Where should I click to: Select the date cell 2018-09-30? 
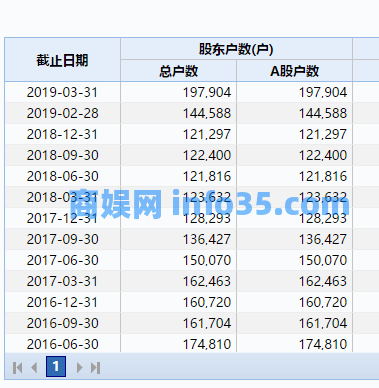(x=62, y=155)
